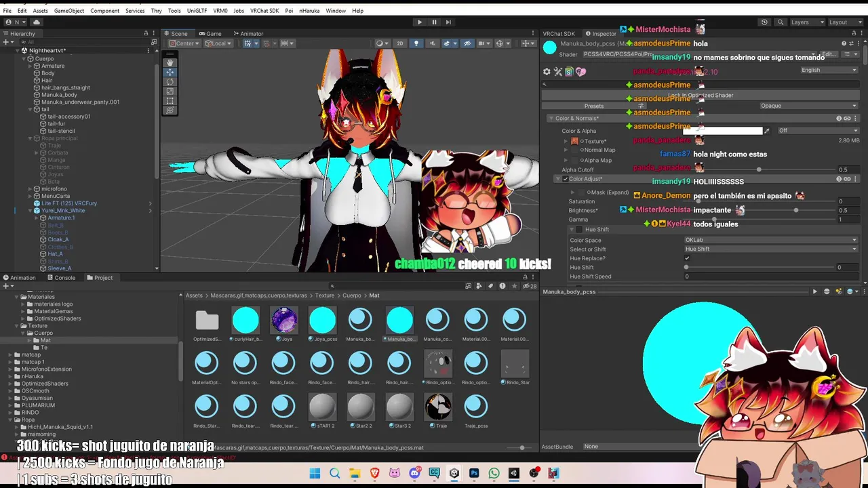Screen dimensions: 868x488
Task: Select hair_bangs_straight in Hierarchy
Action: click(x=65, y=87)
